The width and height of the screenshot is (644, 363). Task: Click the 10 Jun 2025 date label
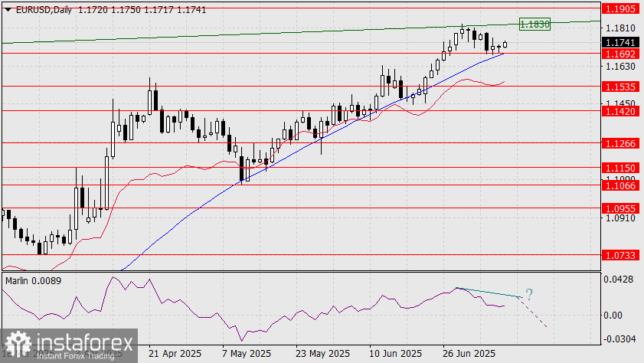[x=396, y=354]
